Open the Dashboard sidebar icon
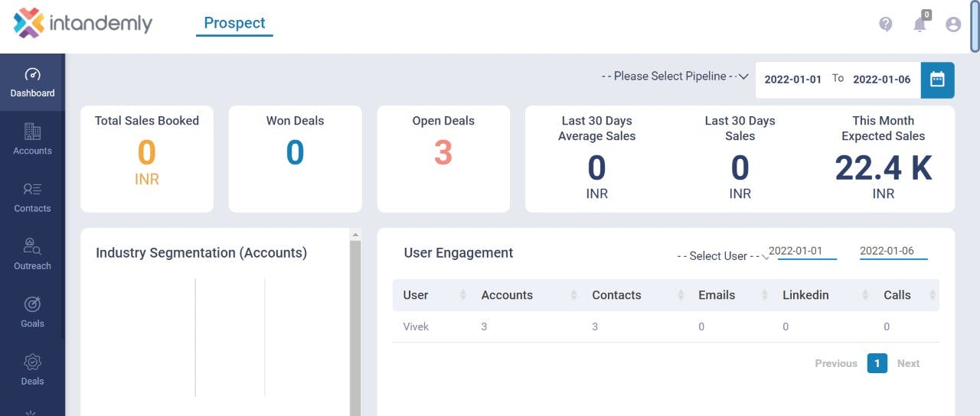This screenshot has height=416, width=980. click(32, 83)
